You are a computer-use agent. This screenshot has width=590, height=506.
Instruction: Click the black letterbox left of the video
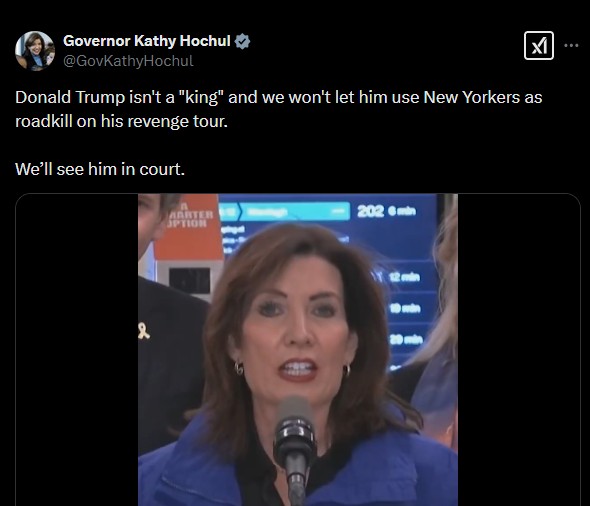77,350
